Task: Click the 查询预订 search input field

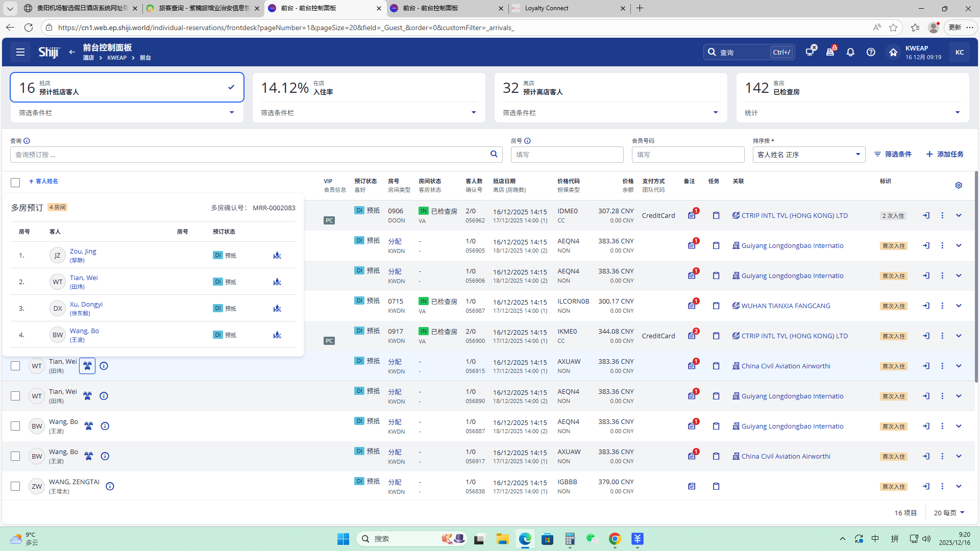Action: pyautogui.click(x=250, y=155)
